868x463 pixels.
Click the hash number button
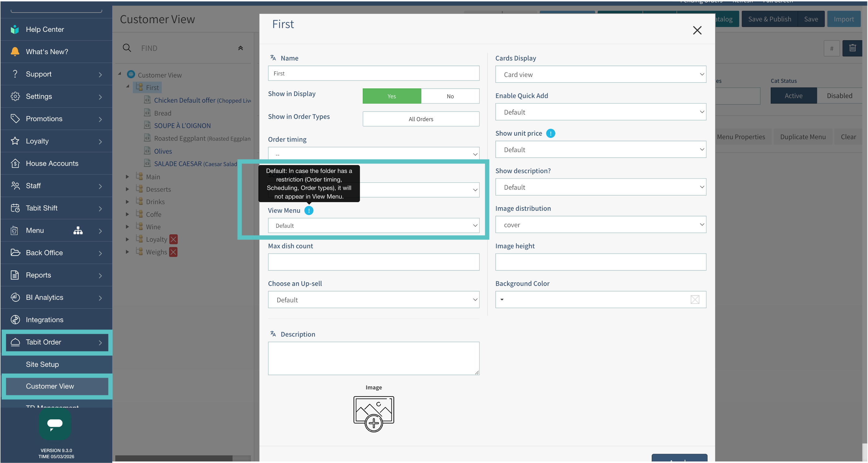[832, 48]
